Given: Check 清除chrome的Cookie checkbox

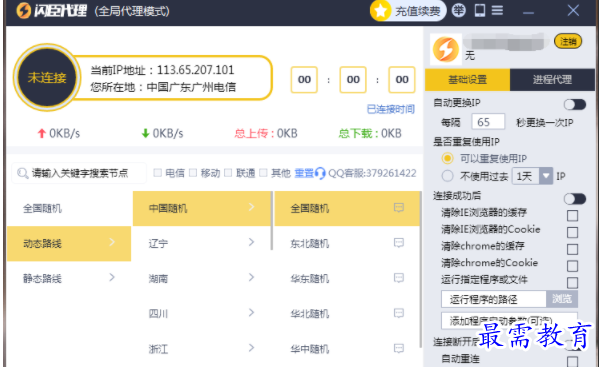Looking at the screenshot, I should pos(572,266).
